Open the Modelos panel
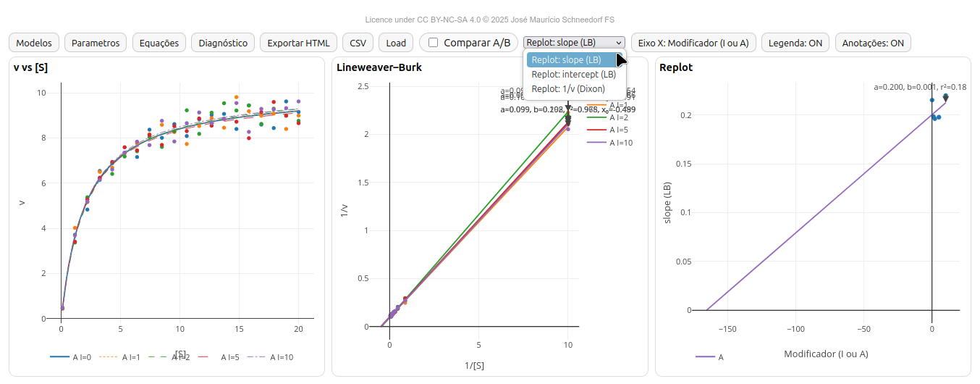Image resolution: width=980 pixels, height=384 pixels. coord(34,43)
